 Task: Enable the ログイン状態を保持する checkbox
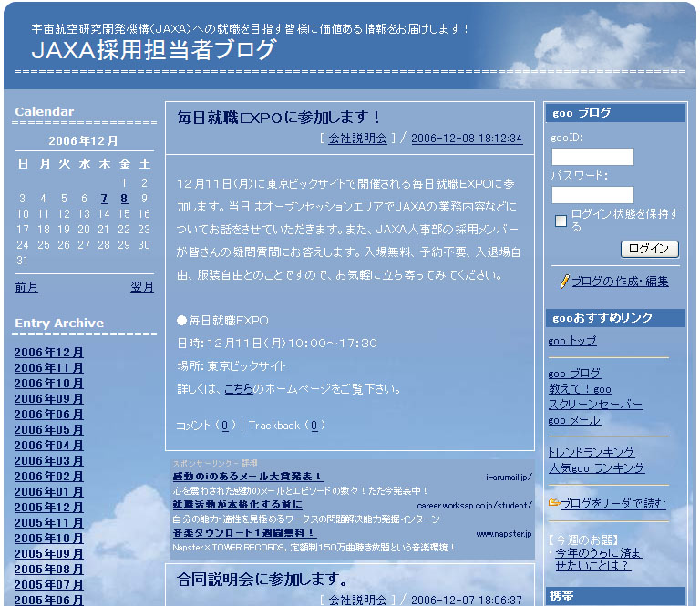pyautogui.click(x=561, y=221)
